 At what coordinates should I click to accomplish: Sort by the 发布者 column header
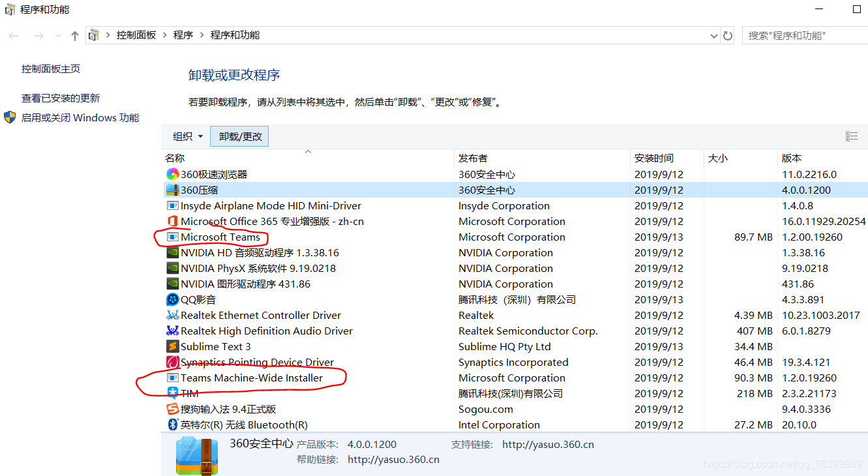point(542,158)
